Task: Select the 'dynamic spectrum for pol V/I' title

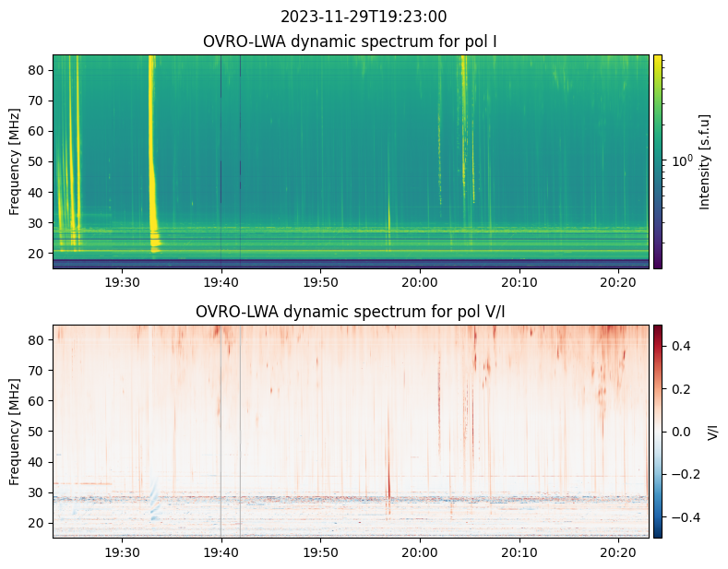Action: click(x=351, y=312)
